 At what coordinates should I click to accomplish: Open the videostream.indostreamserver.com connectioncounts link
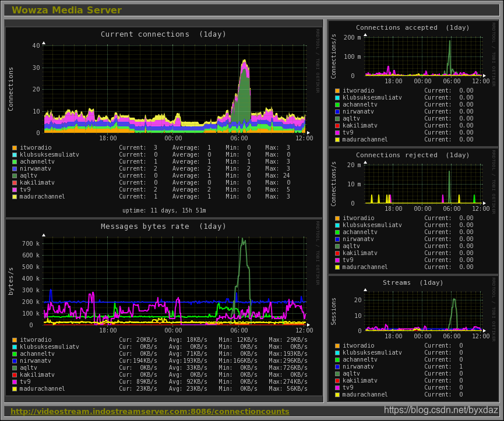coord(150,411)
